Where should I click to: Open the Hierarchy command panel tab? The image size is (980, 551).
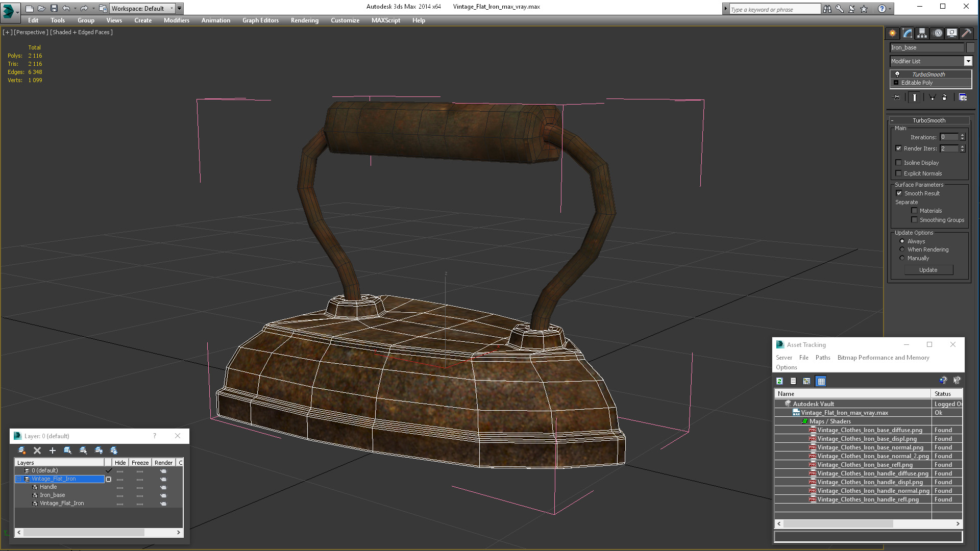point(922,33)
